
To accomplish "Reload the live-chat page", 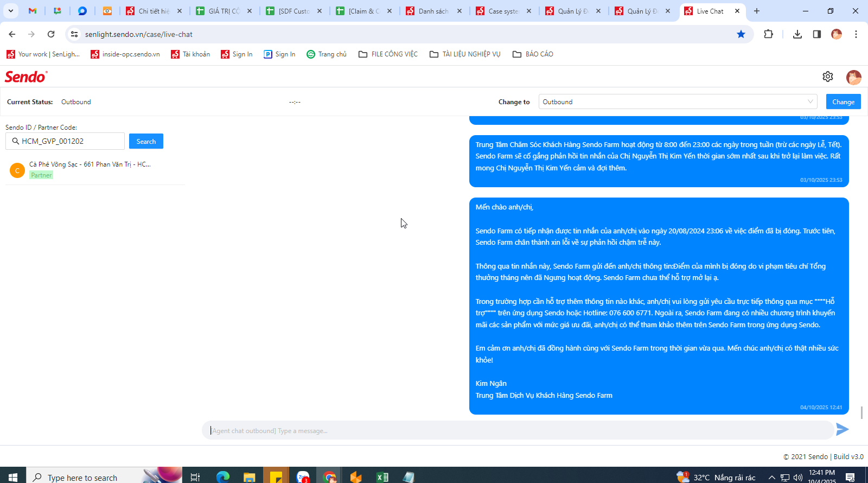I will (x=51, y=34).
